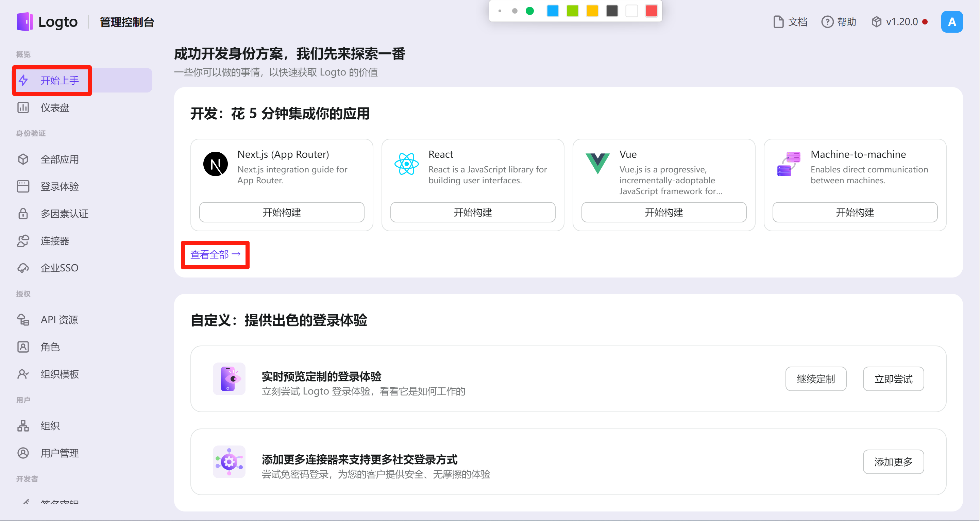Image resolution: width=980 pixels, height=521 pixels.
Task: Open the 仪表盘 dashboard sidebar icon
Action: pyautogui.click(x=23, y=108)
